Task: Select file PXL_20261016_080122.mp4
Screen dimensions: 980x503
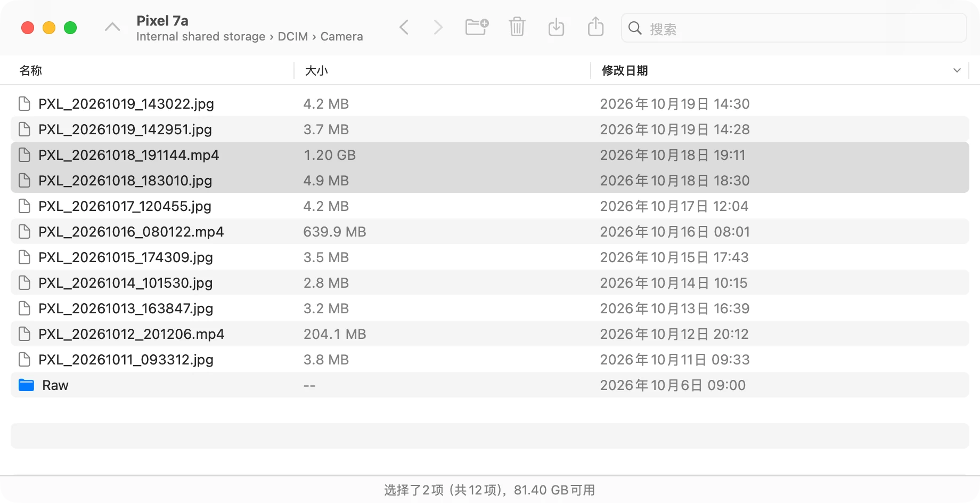Action: point(131,231)
